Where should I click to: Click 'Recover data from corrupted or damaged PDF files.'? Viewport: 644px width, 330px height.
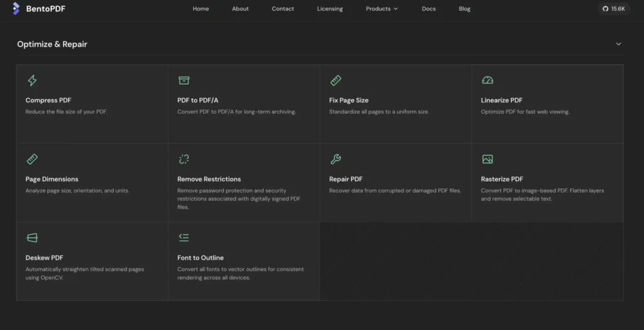(x=395, y=190)
